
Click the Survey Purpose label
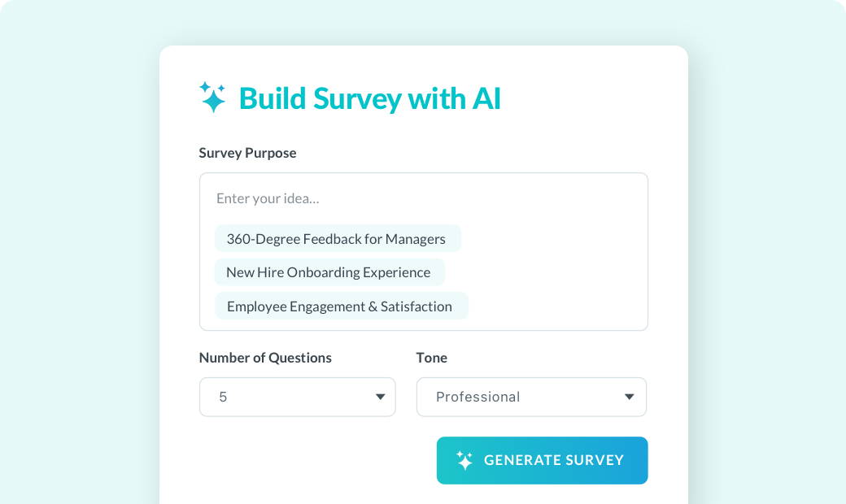247,153
